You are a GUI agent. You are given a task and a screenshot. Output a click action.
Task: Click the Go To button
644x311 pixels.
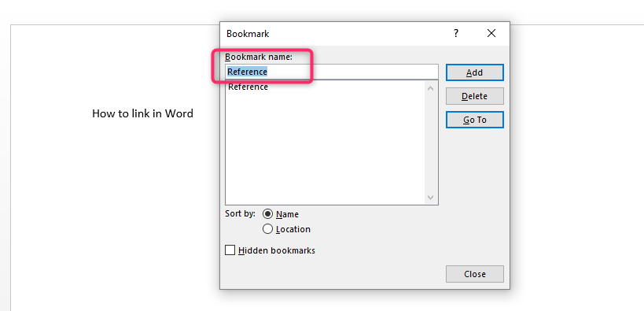pyautogui.click(x=474, y=120)
